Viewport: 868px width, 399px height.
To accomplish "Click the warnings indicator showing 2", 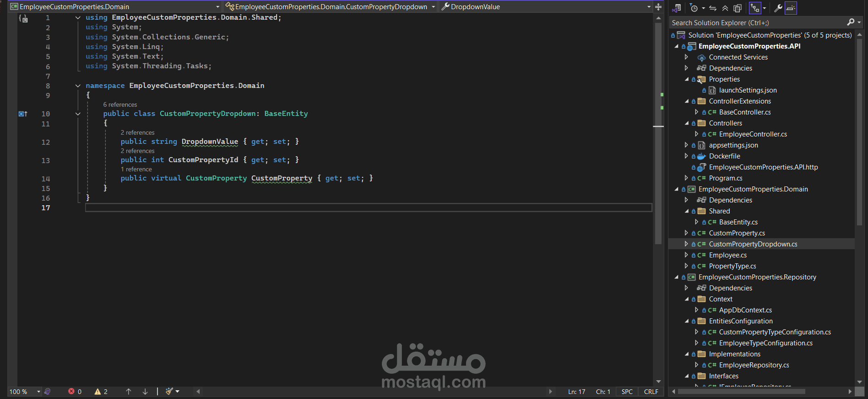I will pos(101,391).
